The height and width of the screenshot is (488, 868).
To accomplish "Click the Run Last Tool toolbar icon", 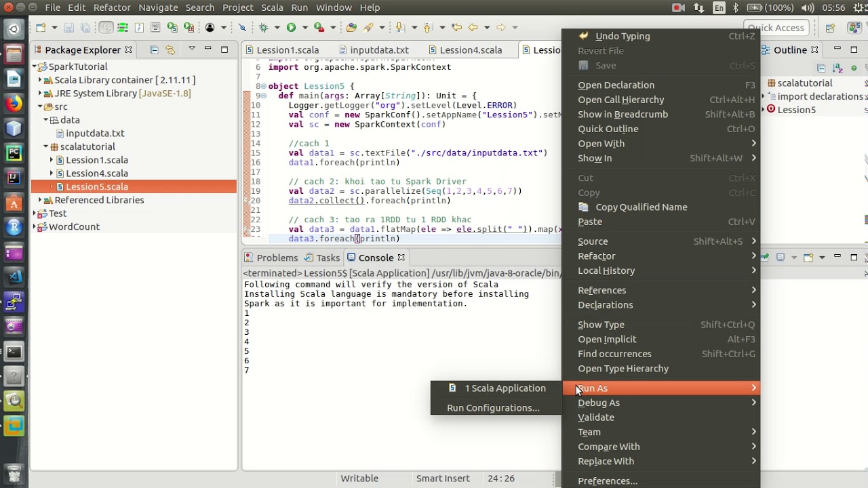I will tap(318, 28).
